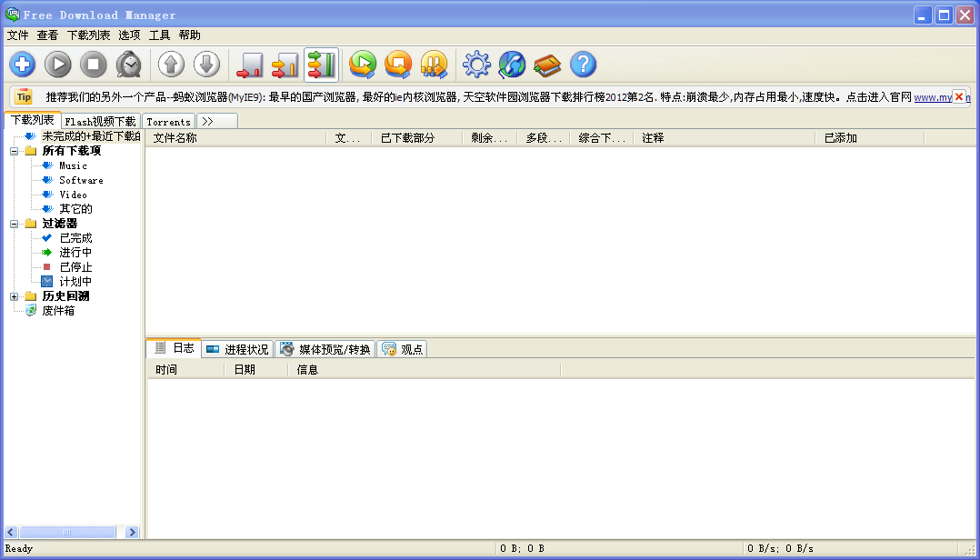The width and height of the screenshot is (980, 560).
Task: Select the 其它的 category
Action: pyautogui.click(x=75, y=209)
